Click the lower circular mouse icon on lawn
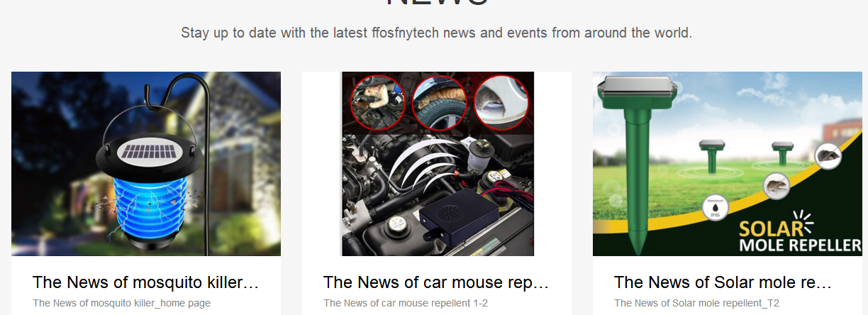 point(776,187)
